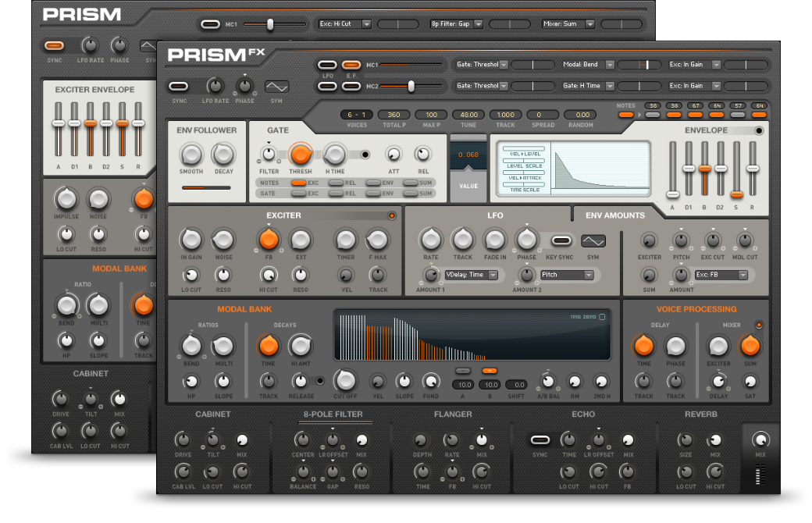The width and height of the screenshot is (812, 523).
Task: Check the TRIG ZERO box
Action: coord(602,317)
